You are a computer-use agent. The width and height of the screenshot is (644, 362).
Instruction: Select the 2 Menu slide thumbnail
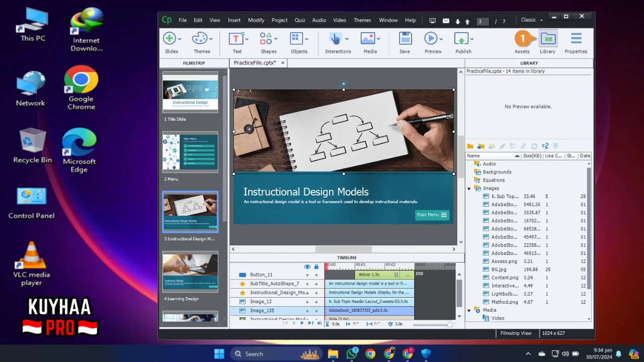(x=190, y=152)
